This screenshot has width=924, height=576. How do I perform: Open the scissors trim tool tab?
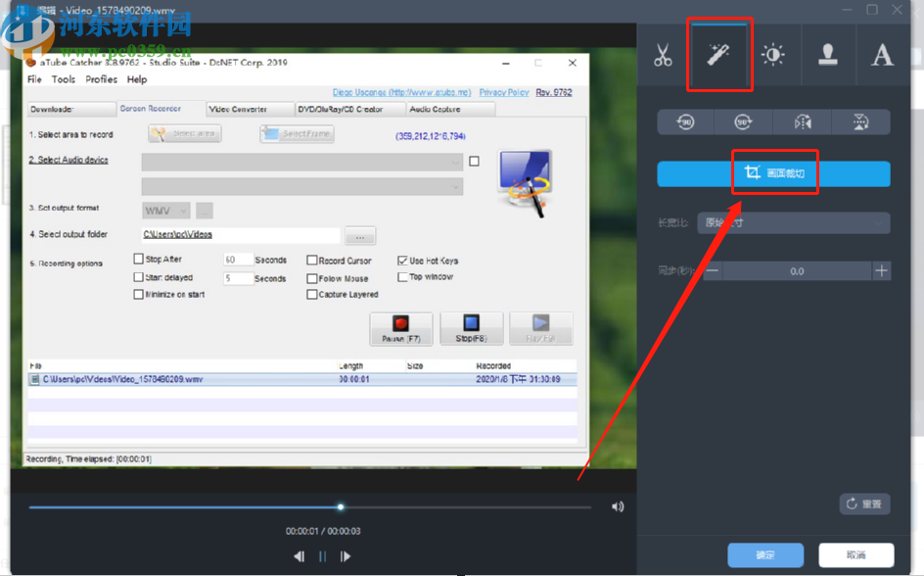(663, 55)
